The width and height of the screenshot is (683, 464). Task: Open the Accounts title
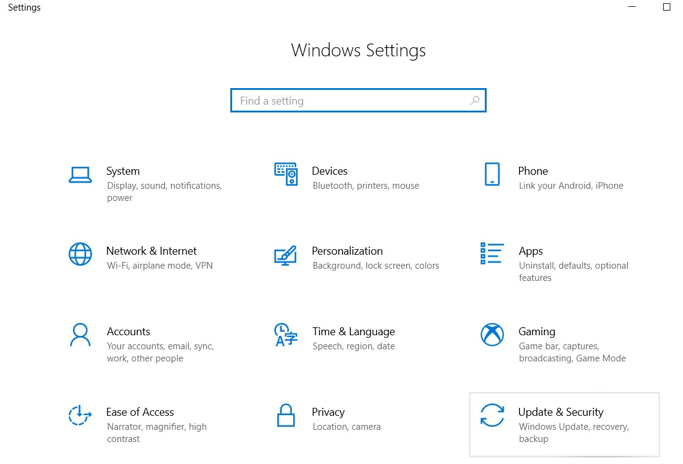128,332
